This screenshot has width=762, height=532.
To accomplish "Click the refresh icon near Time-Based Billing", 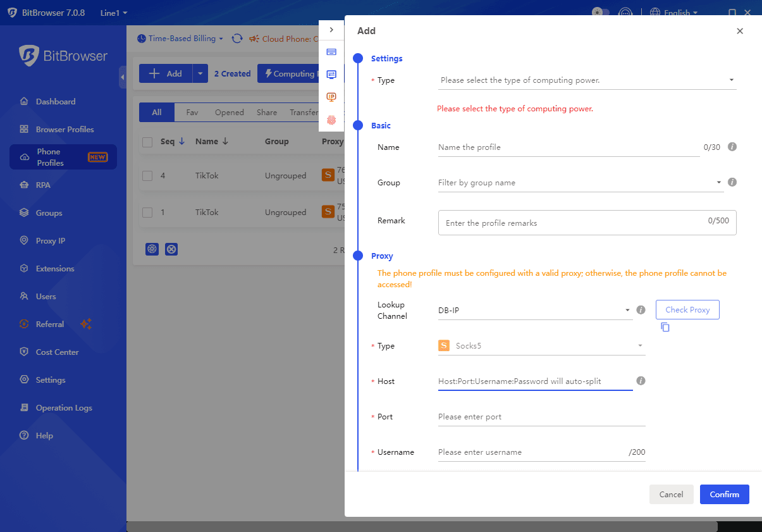I will click(237, 39).
